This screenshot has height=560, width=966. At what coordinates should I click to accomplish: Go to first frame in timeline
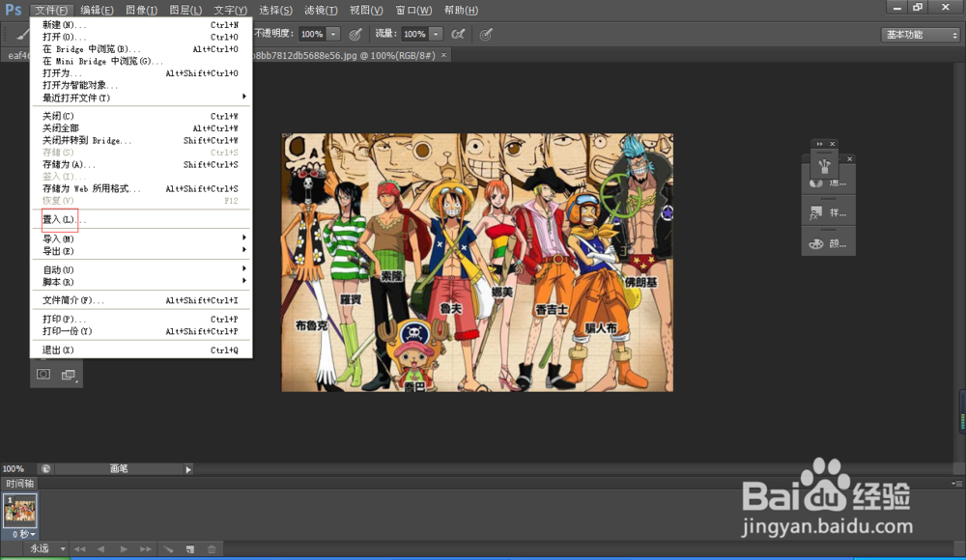click(79, 549)
